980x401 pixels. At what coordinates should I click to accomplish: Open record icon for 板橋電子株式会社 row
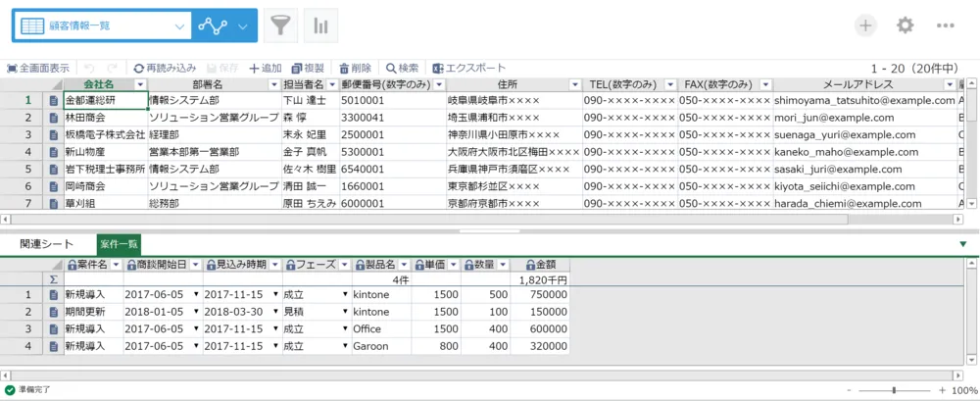pos(54,134)
